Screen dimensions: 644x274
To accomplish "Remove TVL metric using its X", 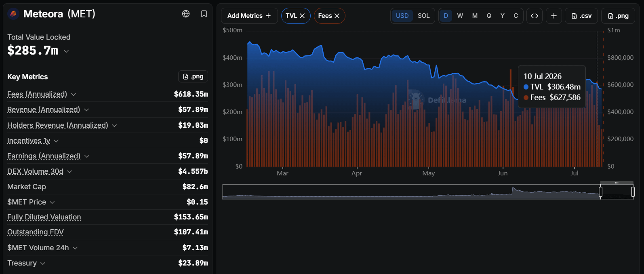I will click(x=302, y=16).
